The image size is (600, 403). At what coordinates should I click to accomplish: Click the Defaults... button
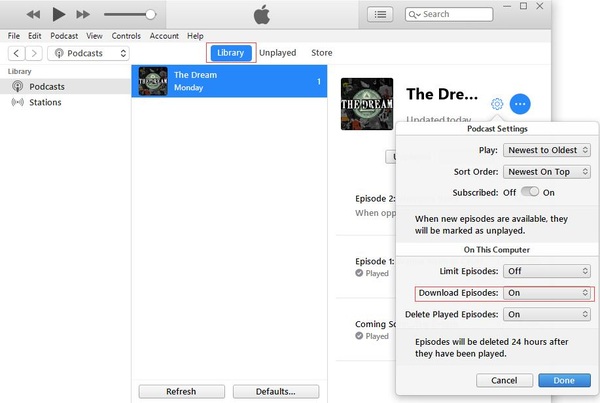(276, 392)
